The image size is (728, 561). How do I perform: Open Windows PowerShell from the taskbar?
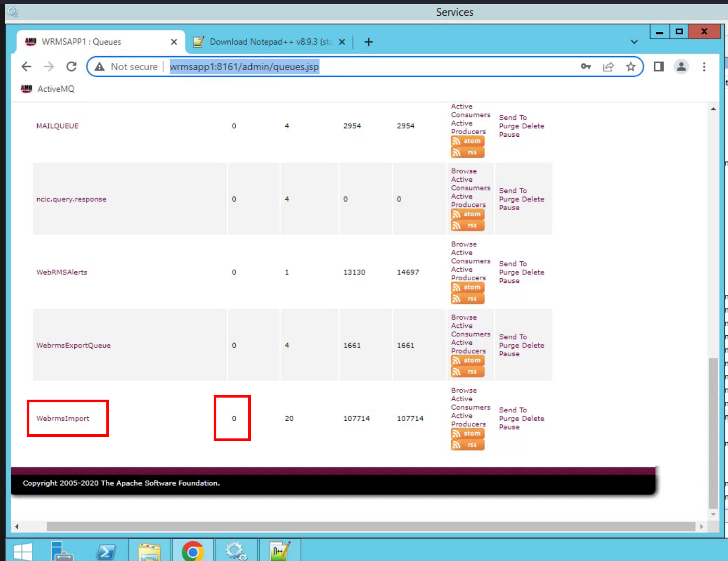106,551
